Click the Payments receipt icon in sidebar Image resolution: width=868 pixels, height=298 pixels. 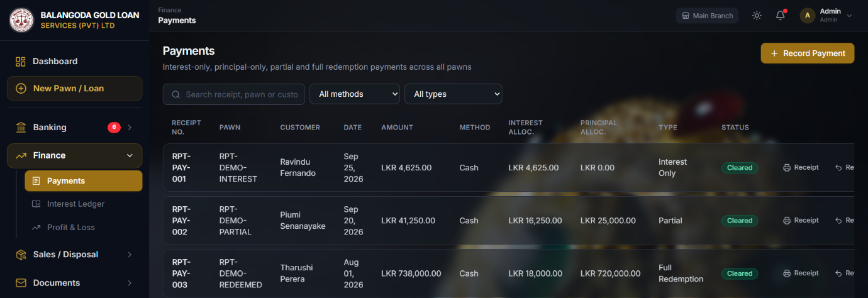coord(36,181)
